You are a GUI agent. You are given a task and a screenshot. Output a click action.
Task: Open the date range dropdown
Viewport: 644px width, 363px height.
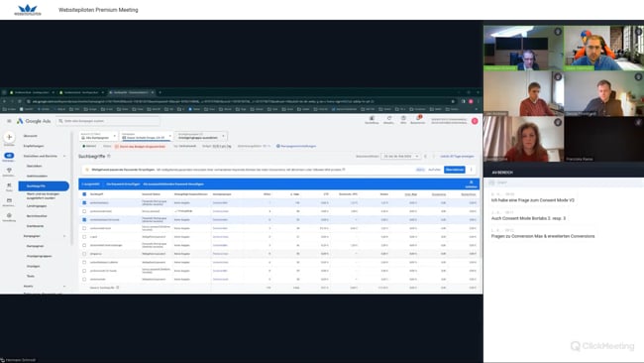point(400,157)
